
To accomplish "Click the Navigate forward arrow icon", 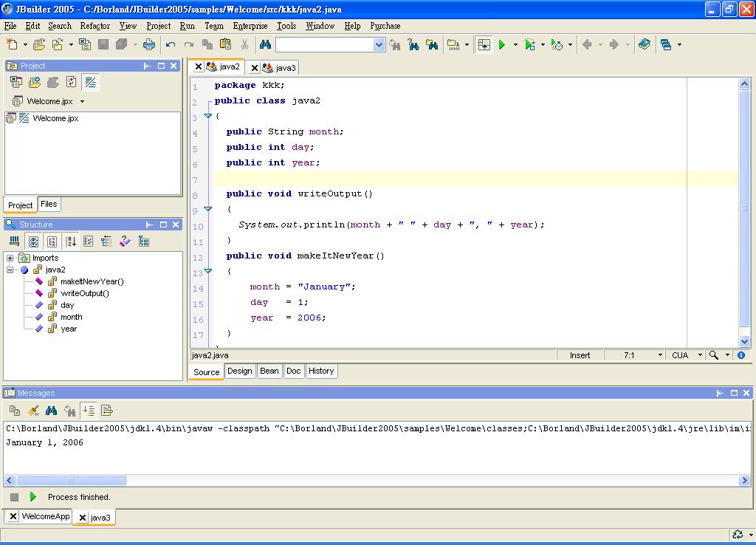I will (x=614, y=45).
